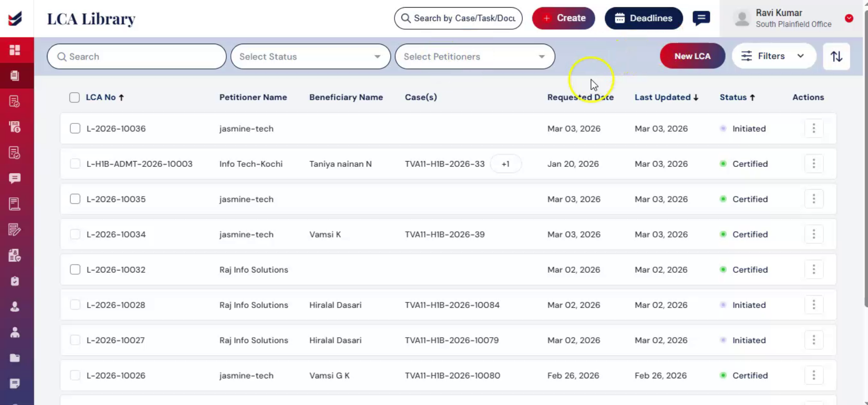Screen dimensions: 868x405
Task: Check the box for L-2026-10027
Action: 75,340
